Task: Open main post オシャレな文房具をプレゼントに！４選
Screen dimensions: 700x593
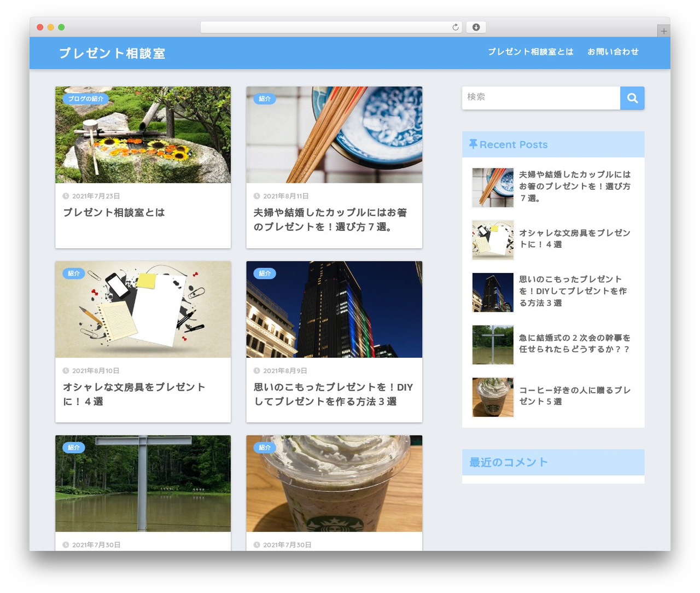Action: tap(134, 394)
